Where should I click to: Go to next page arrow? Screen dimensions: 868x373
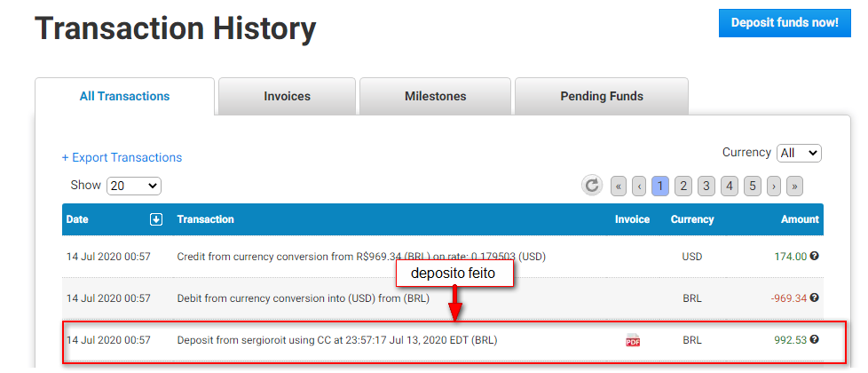tap(774, 186)
